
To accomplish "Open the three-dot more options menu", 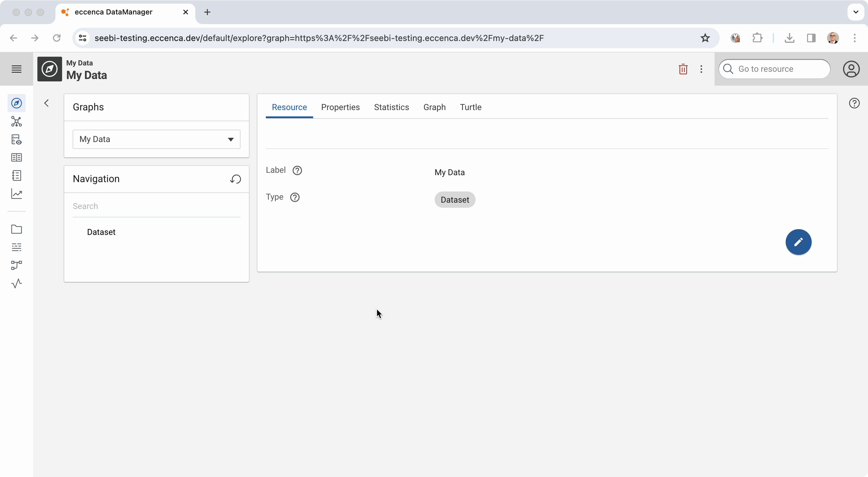I will click(x=701, y=69).
